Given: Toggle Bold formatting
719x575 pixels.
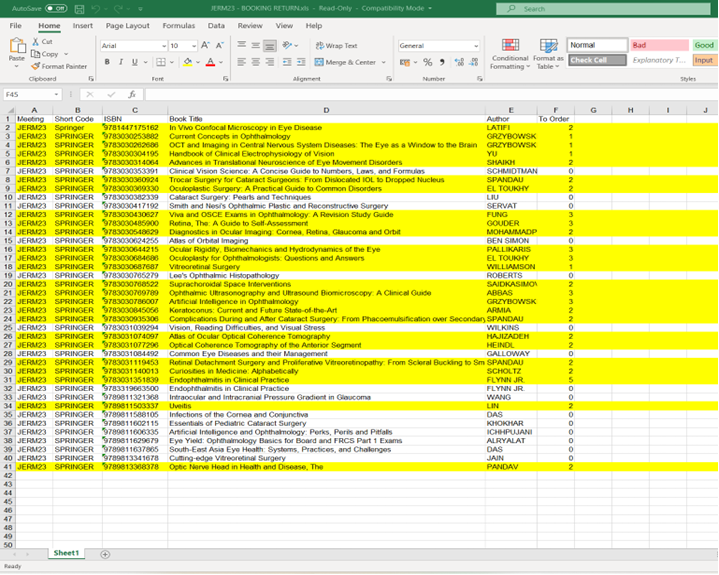Looking at the screenshot, I should 107,62.
